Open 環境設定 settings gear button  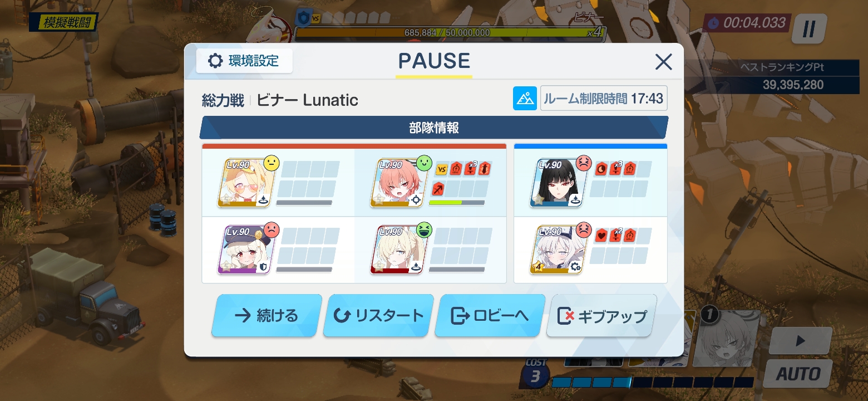pyautogui.click(x=244, y=61)
